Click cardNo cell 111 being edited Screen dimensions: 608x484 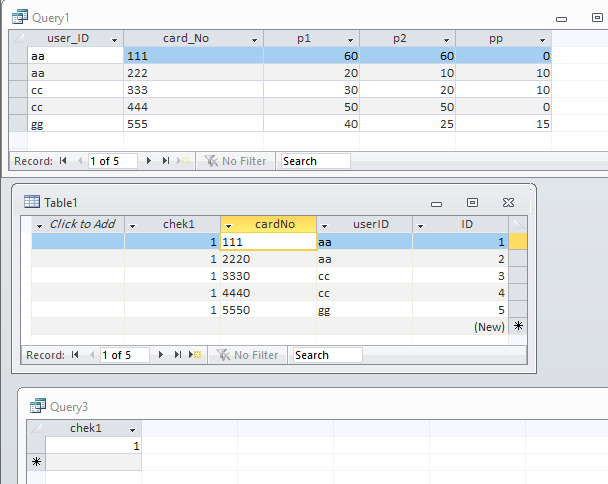pos(268,242)
